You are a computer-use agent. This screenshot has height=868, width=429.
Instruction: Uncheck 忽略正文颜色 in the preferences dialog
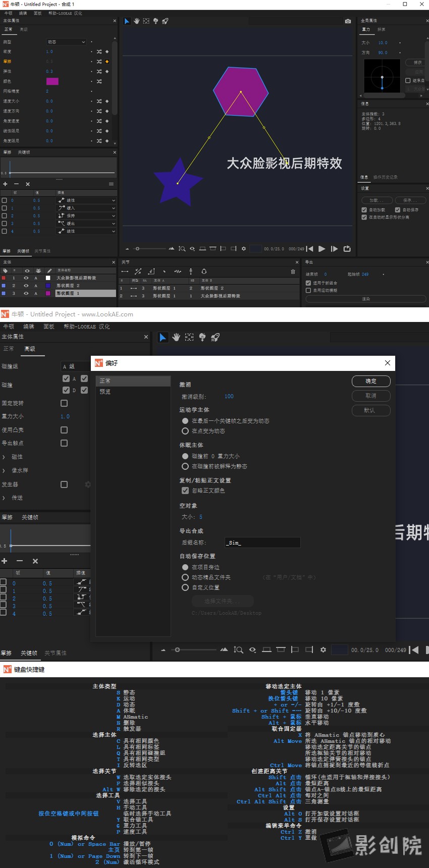pyautogui.click(x=185, y=491)
